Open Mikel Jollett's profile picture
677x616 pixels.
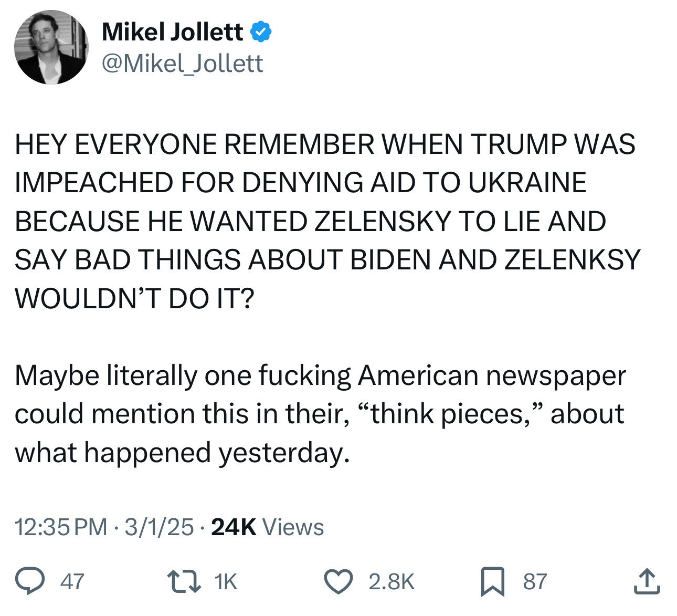(51, 48)
